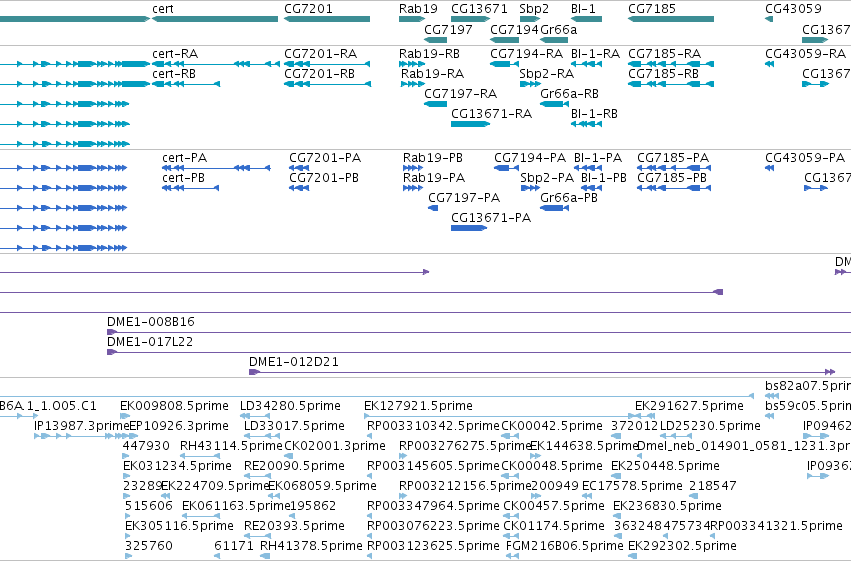
Task: Open the Sbp2-PA protein label
Action: point(547,177)
